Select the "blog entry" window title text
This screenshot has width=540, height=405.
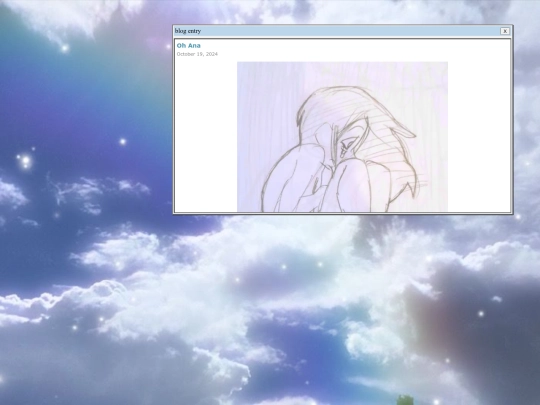click(188, 31)
